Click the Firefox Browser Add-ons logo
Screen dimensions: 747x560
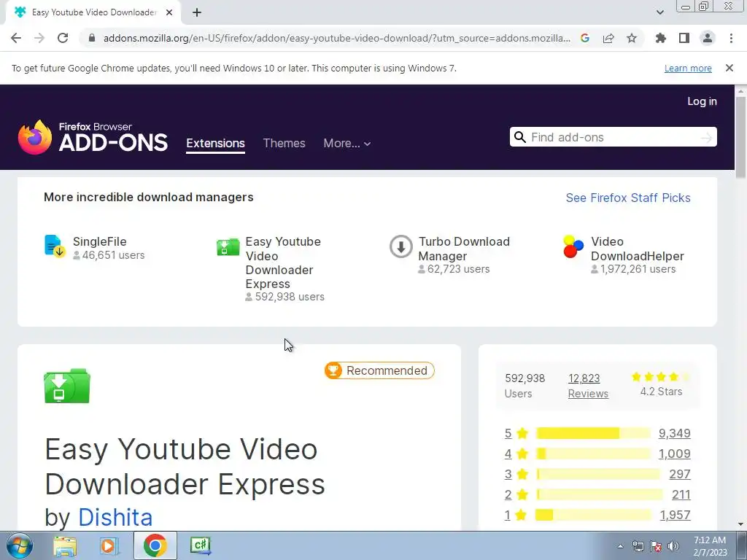[x=93, y=137]
